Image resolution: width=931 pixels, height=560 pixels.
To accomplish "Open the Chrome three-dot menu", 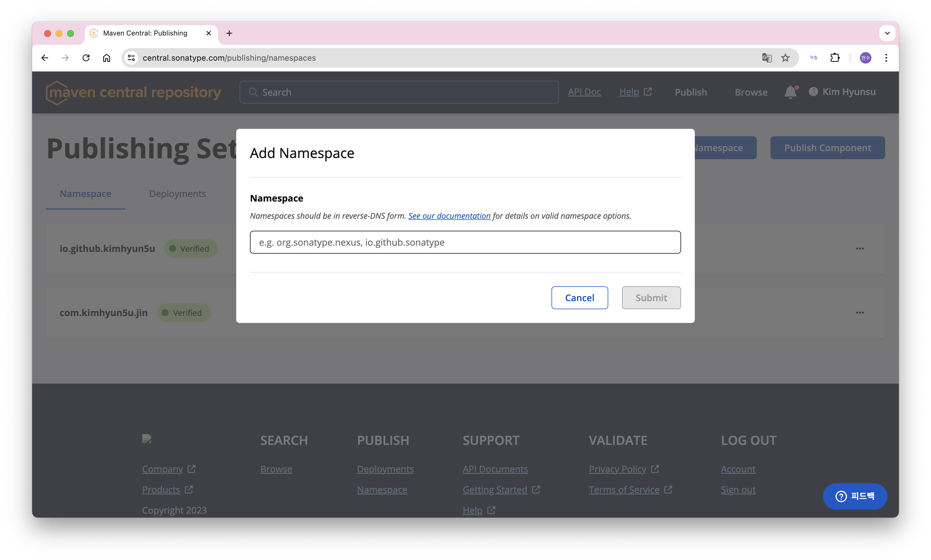I will tap(886, 58).
